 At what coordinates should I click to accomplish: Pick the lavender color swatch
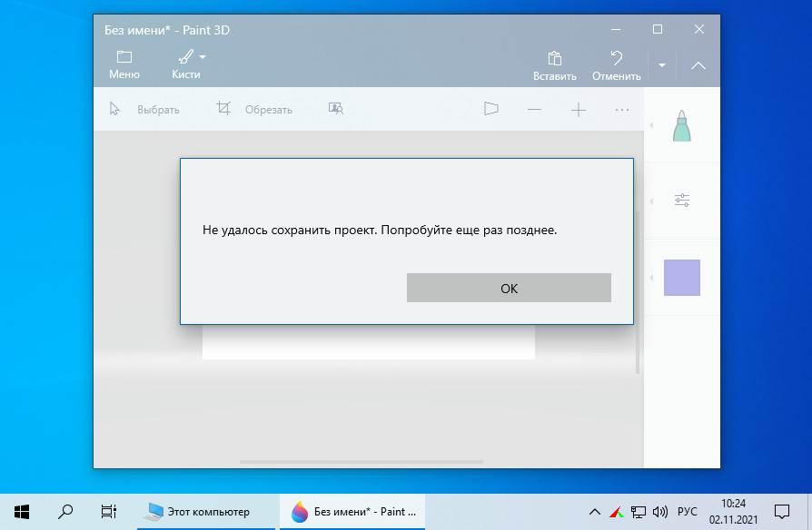tap(682, 278)
